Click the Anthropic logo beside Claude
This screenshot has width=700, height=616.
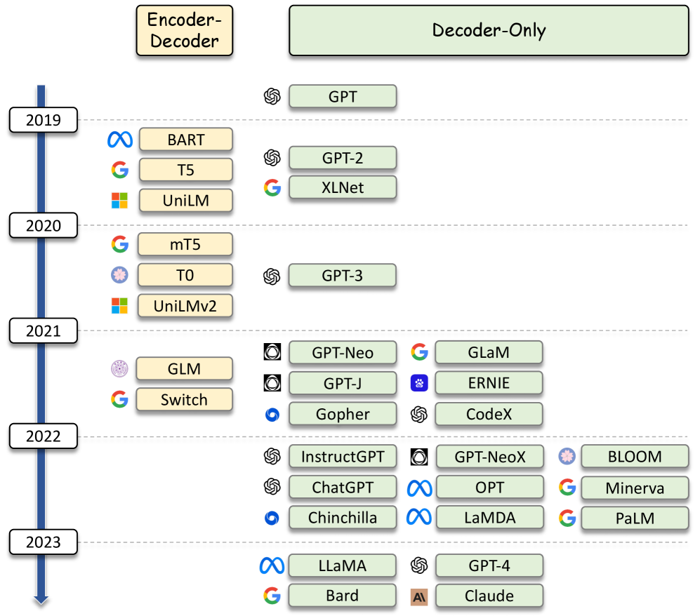click(x=419, y=597)
